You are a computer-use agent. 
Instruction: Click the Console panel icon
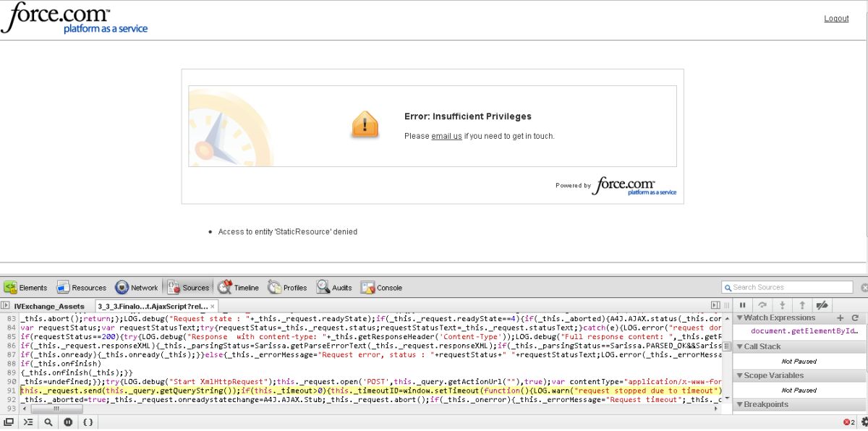[367, 288]
